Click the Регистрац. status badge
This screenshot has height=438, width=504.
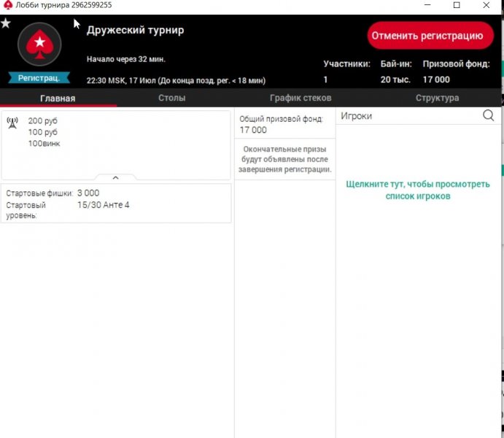click(39, 77)
